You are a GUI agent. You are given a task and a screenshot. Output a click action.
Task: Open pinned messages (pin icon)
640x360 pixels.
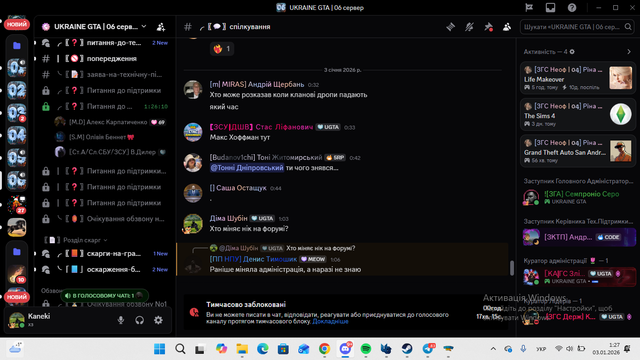pyautogui.click(x=488, y=27)
